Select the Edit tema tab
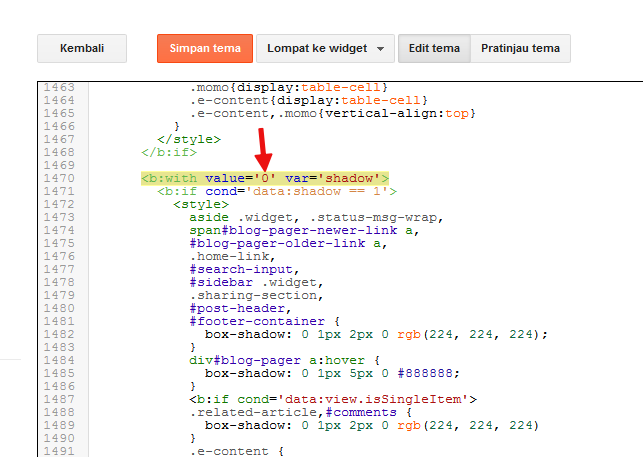The height and width of the screenshot is (457, 643). click(x=434, y=48)
